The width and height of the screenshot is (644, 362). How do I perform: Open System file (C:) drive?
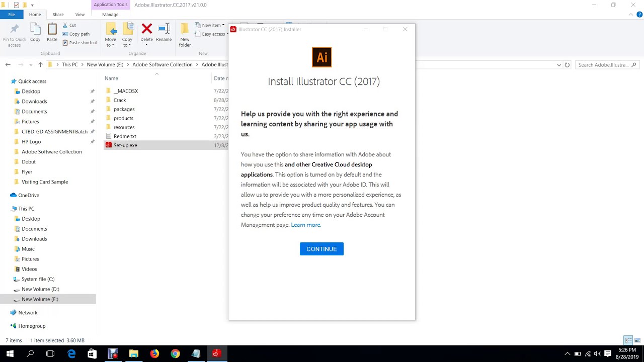click(x=38, y=279)
